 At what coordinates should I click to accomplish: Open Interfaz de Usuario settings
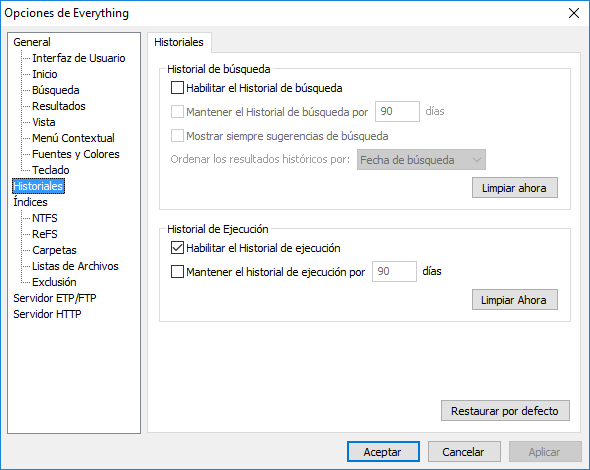coord(79,58)
